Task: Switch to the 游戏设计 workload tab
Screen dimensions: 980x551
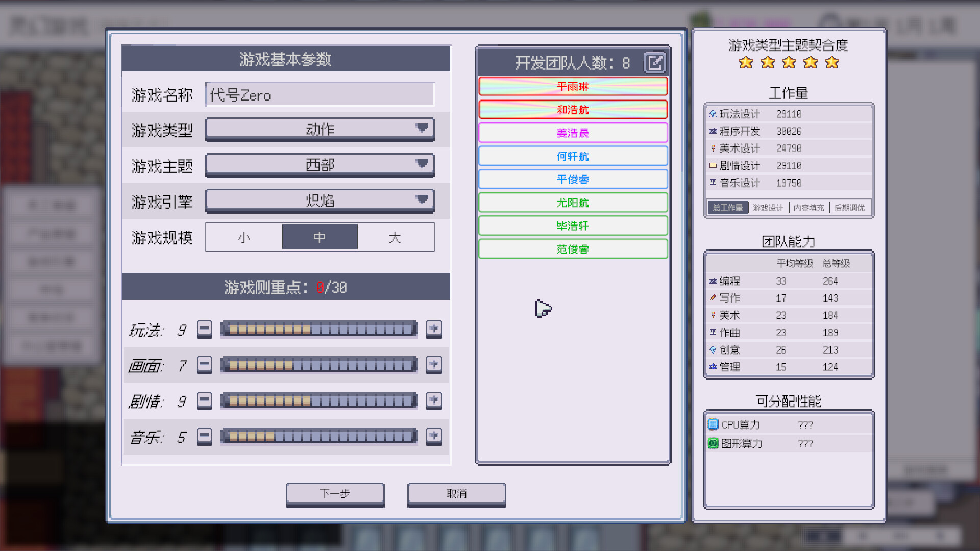Action: [x=767, y=208]
